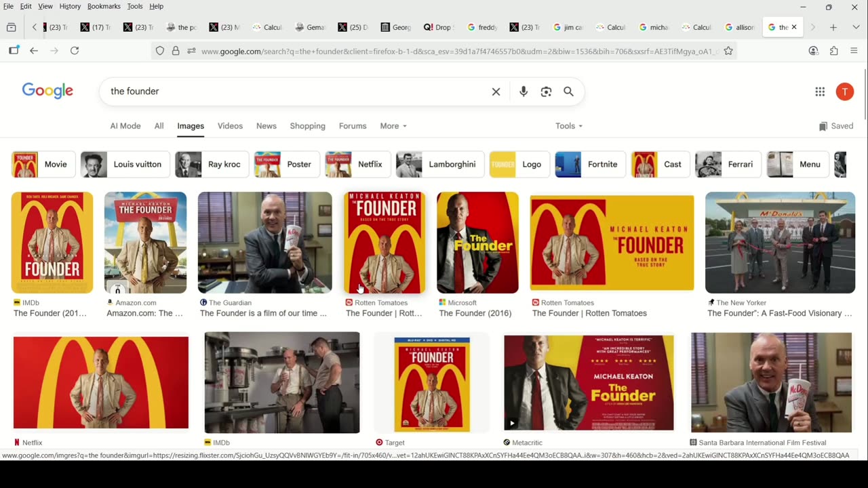Filter images by Fortnite chip
This screenshot has height=488, width=868.
tap(590, 165)
